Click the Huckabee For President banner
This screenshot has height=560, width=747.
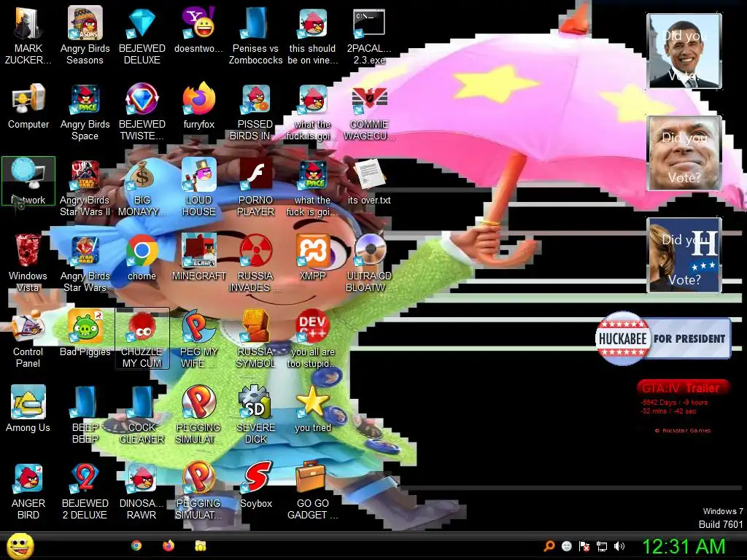663,338
